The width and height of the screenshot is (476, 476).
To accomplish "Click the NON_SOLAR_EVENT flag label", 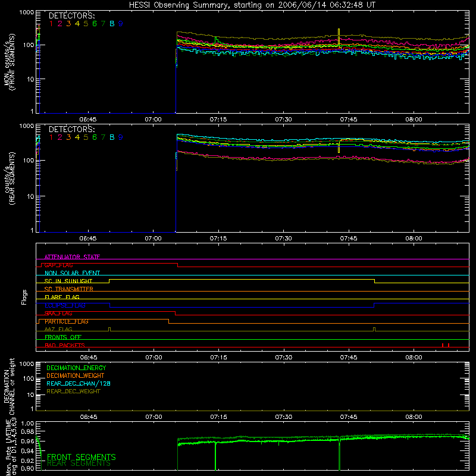I will click(72, 273).
